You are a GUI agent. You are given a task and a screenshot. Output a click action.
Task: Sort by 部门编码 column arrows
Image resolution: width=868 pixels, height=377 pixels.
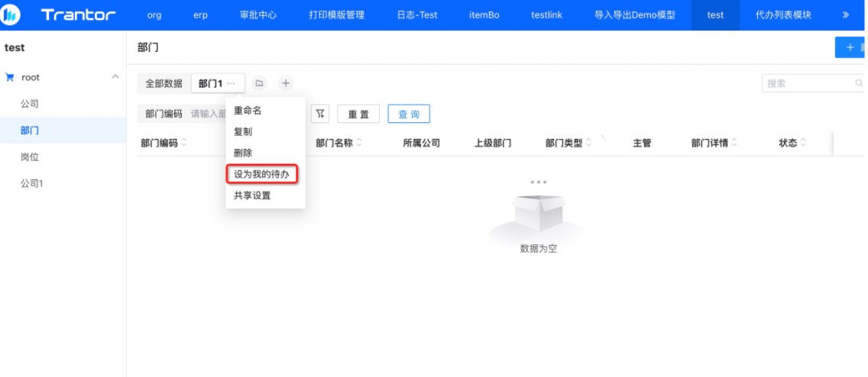click(x=184, y=143)
